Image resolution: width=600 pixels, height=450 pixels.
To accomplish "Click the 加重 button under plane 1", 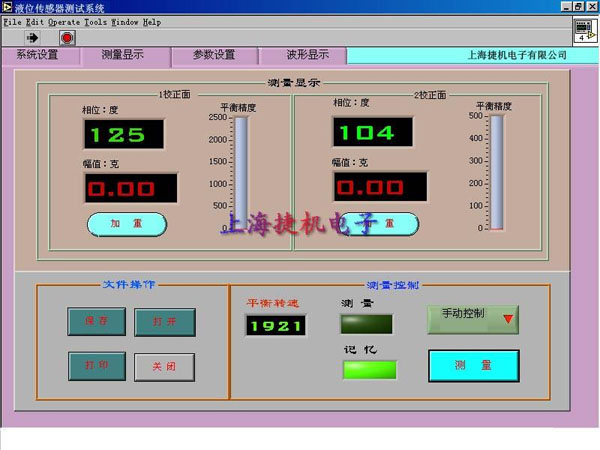I will (x=127, y=224).
